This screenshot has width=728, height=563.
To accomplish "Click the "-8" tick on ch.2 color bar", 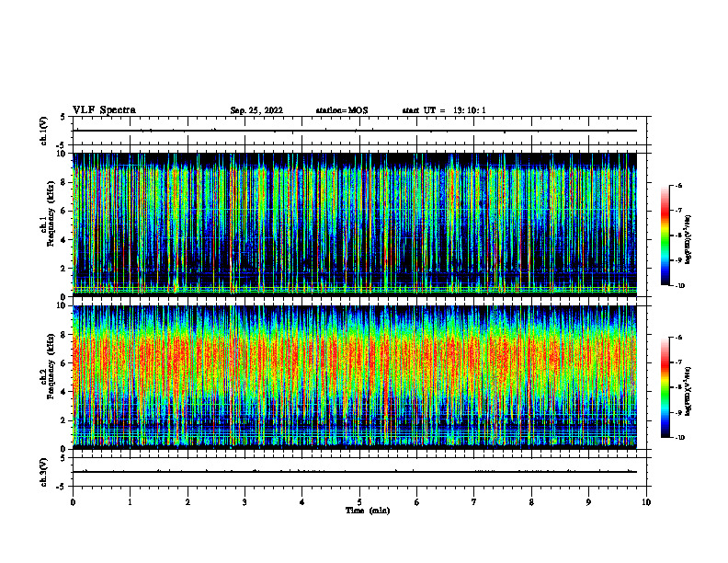I will [678, 387].
